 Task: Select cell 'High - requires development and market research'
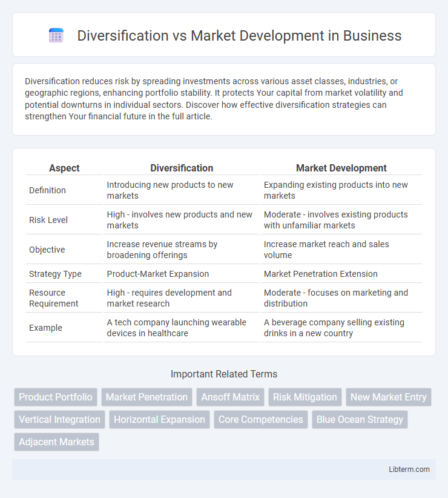pyautogui.click(x=182, y=298)
